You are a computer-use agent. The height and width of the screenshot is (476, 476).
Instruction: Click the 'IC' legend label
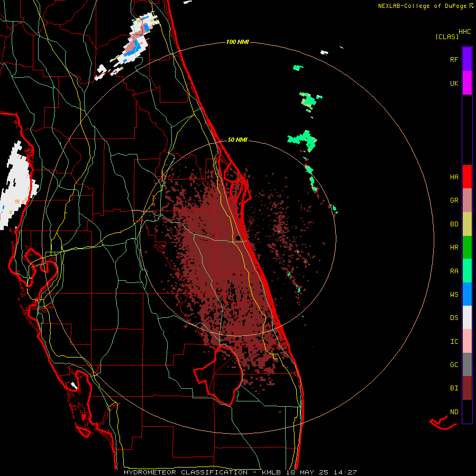454,342
